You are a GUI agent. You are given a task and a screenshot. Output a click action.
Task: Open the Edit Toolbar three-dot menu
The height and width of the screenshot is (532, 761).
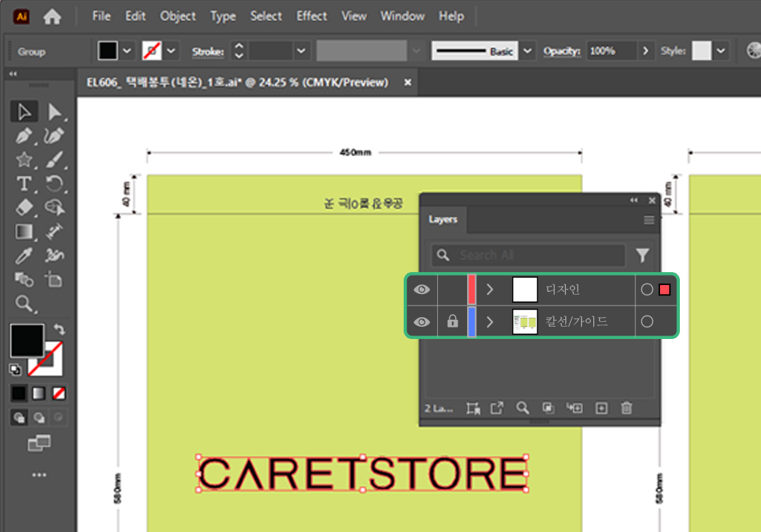click(40, 475)
